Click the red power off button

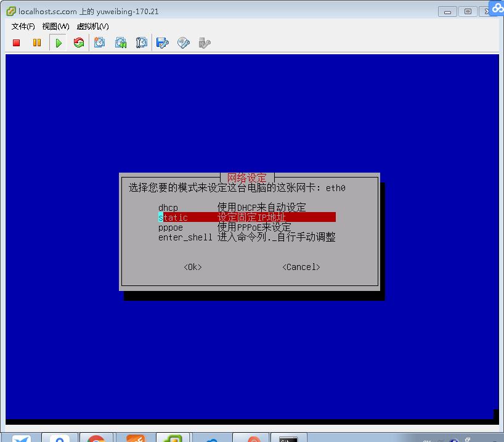(x=17, y=43)
